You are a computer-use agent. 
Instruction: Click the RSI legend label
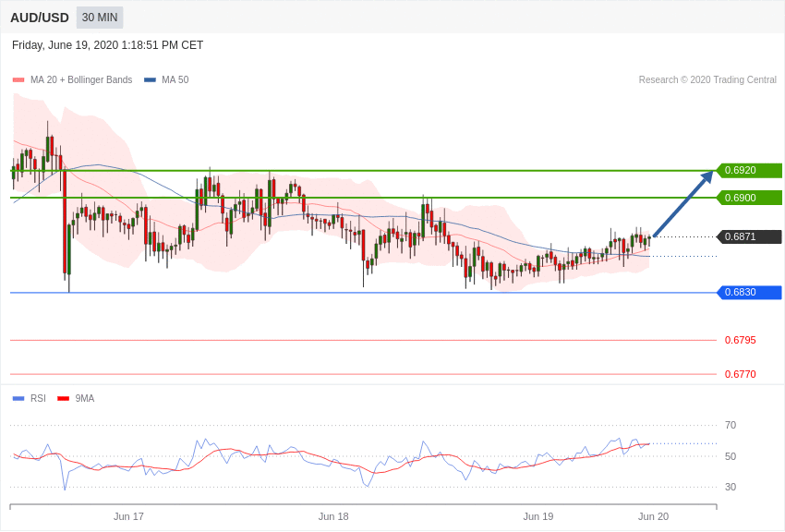tap(38, 398)
